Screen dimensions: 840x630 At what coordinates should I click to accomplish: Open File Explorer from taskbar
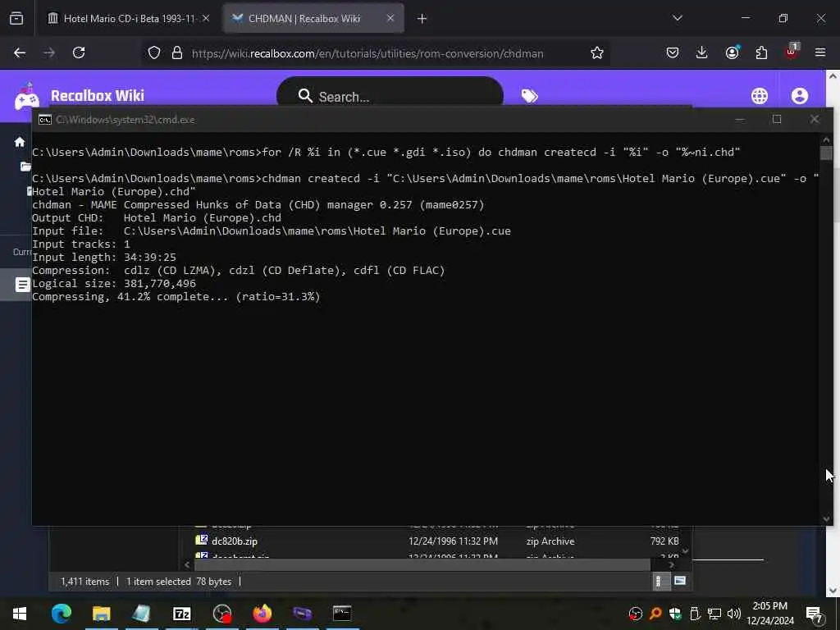[101, 614]
